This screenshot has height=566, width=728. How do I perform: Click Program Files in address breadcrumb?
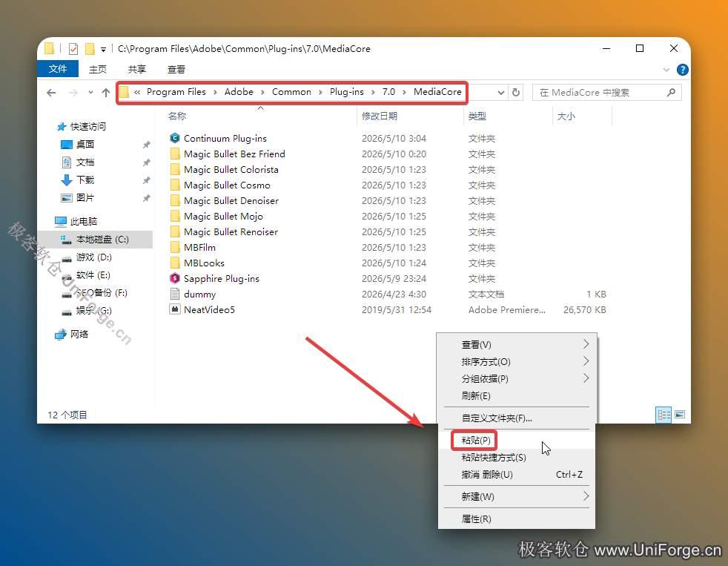tap(176, 92)
